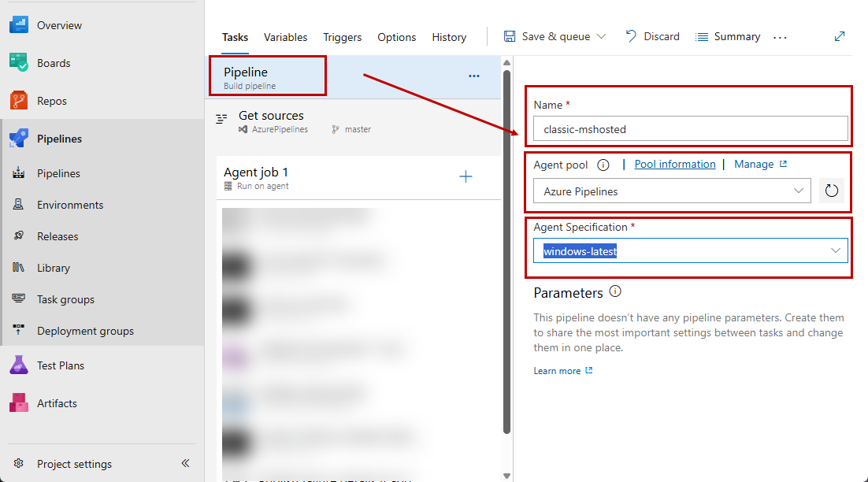Click the pipeline Name input field
868x482 pixels.
690,129
